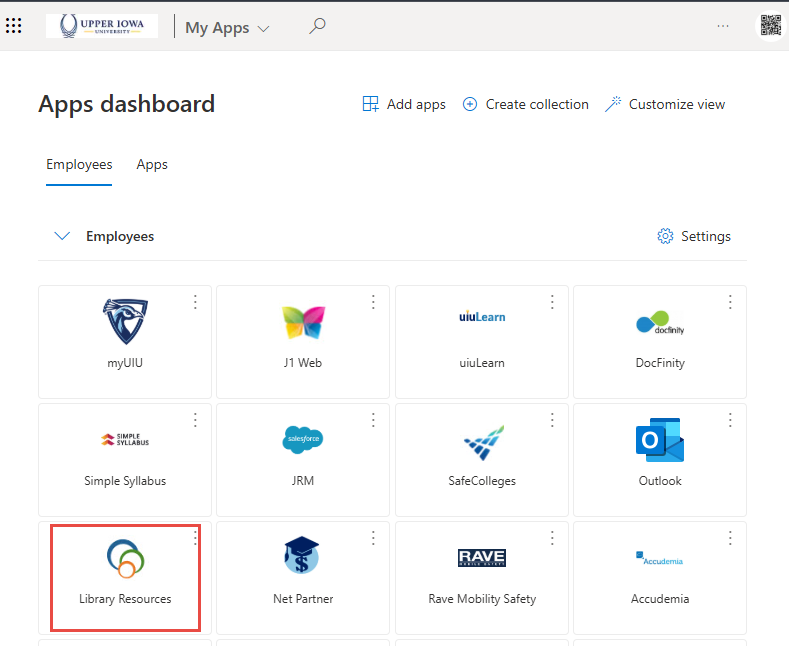Click the 'Rave Mobility Safety' tile label
This screenshot has height=646, width=789.
(482, 599)
